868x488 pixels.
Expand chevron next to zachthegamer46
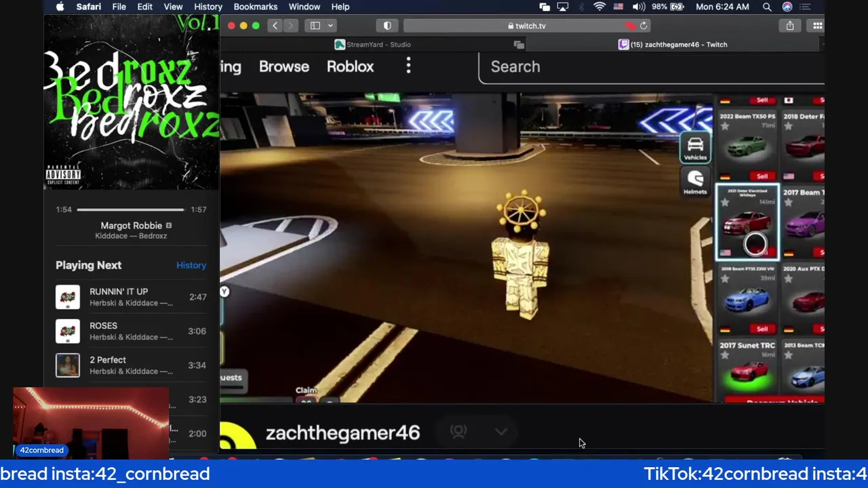point(501,432)
